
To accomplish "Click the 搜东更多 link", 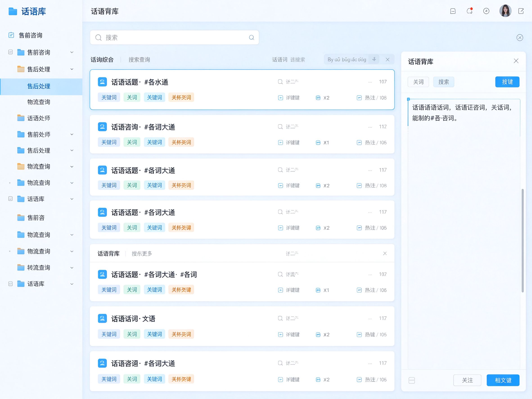I will point(142,253).
